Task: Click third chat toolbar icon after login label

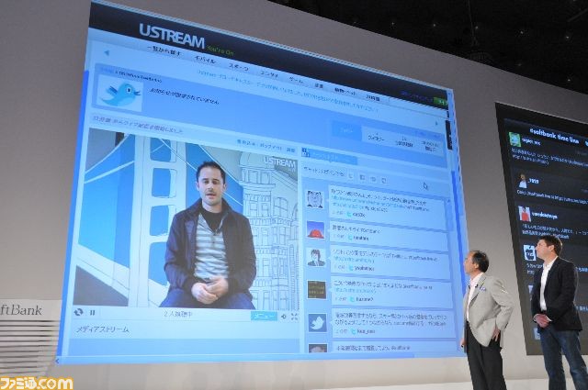Action: pos(373,180)
